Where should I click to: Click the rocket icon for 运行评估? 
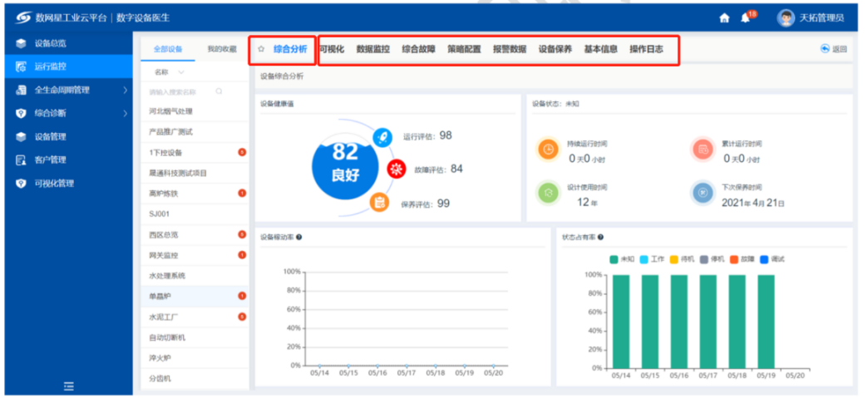click(x=381, y=137)
